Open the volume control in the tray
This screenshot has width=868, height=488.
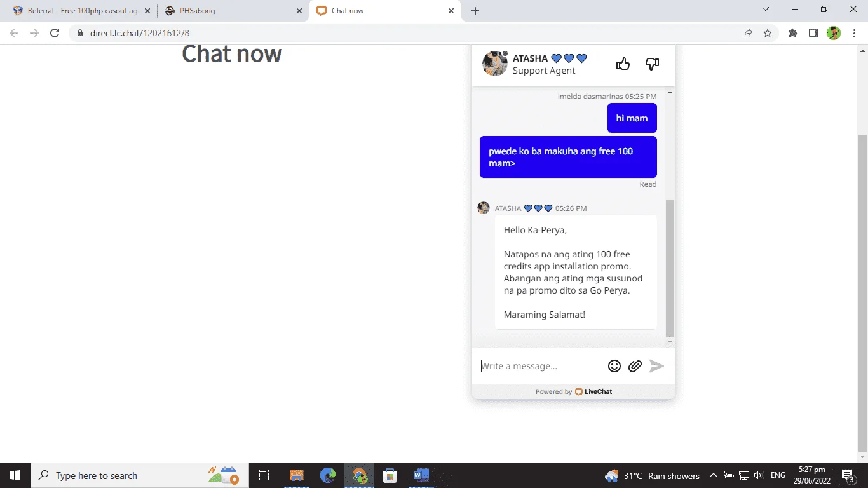(758, 475)
